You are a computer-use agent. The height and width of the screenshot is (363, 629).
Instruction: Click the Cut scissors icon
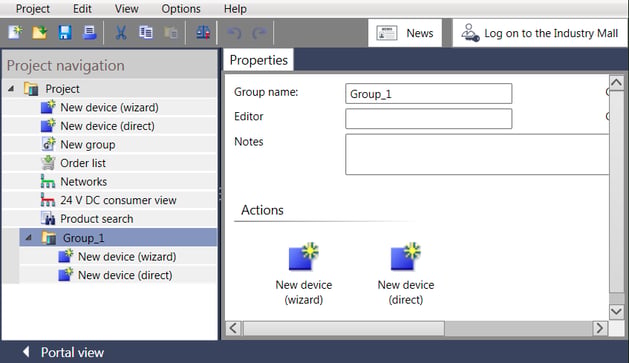click(x=120, y=32)
